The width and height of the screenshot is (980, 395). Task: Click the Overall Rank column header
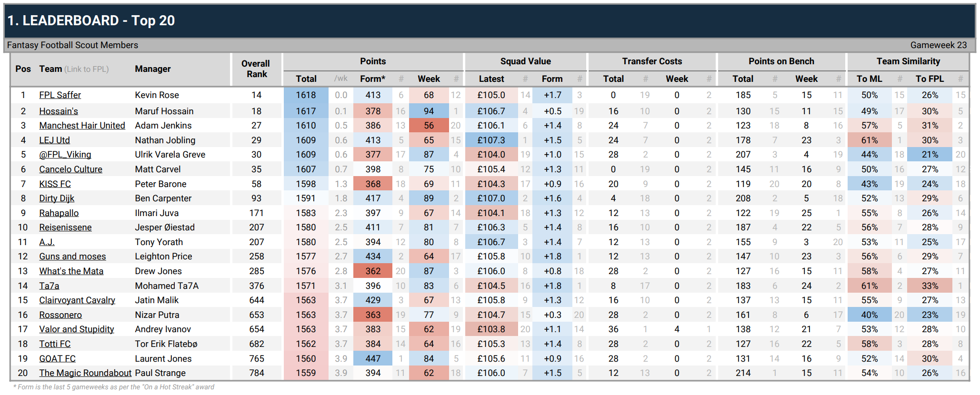[x=256, y=69]
